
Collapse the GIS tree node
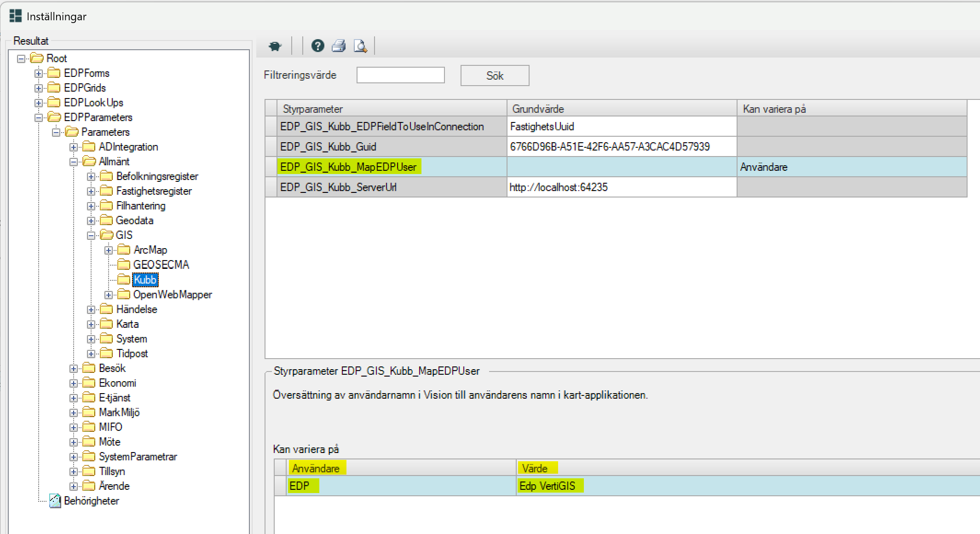[91, 236]
